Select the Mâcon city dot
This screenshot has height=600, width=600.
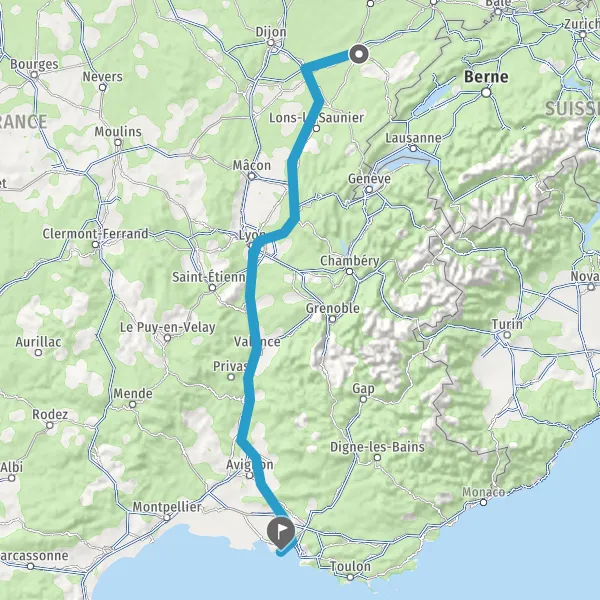coord(251,176)
